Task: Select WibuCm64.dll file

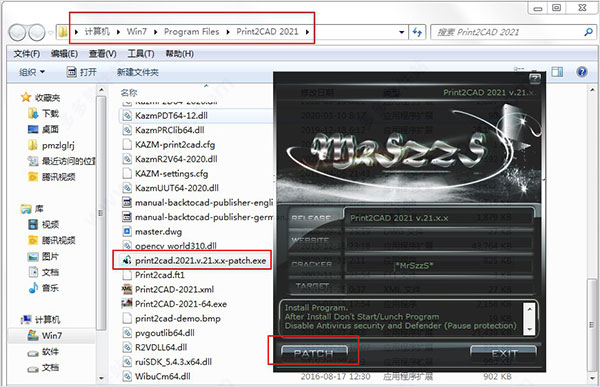Action: (x=163, y=377)
